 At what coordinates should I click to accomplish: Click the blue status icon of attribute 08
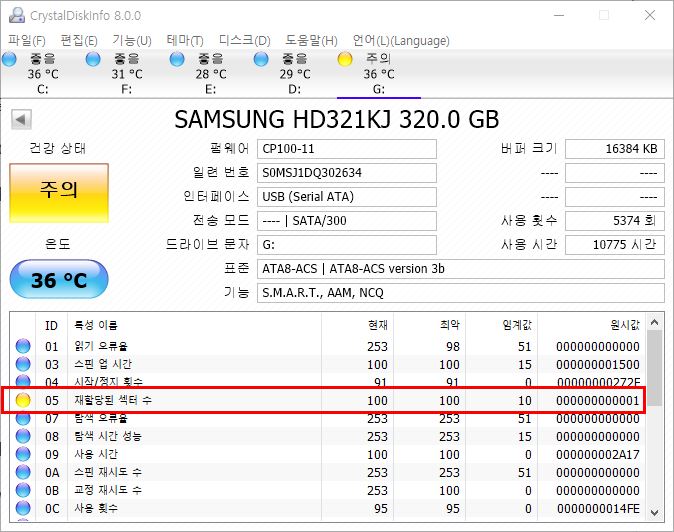[23, 436]
